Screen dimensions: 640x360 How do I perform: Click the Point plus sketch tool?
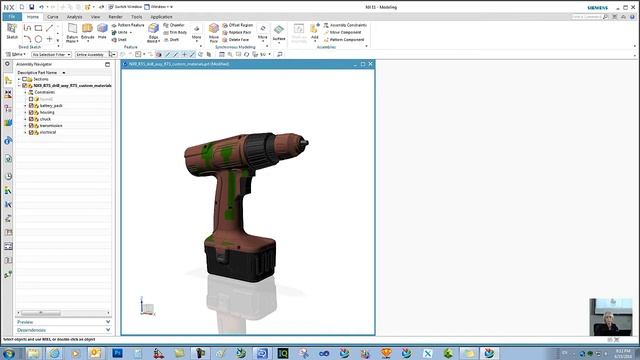pos(49,39)
